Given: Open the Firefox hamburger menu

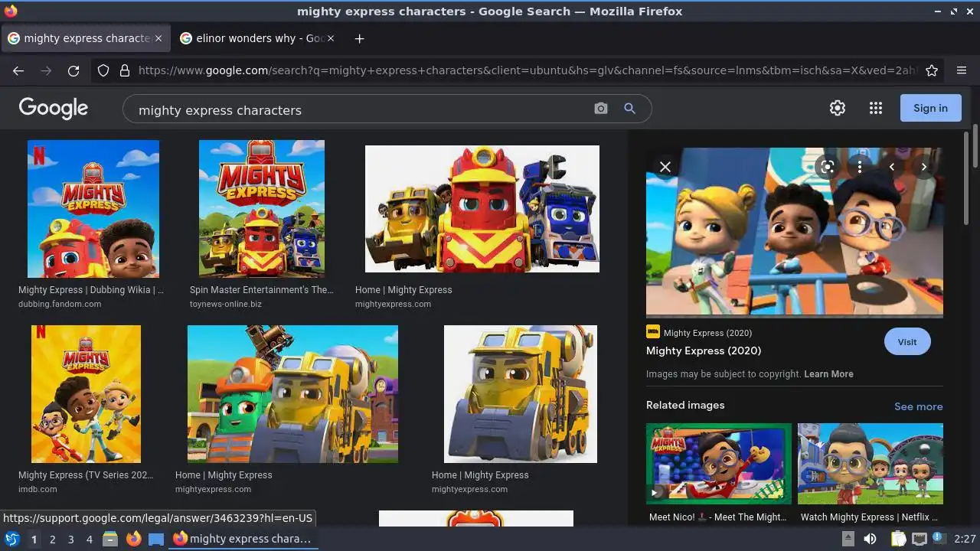Looking at the screenshot, I should (x=962, y=70).
